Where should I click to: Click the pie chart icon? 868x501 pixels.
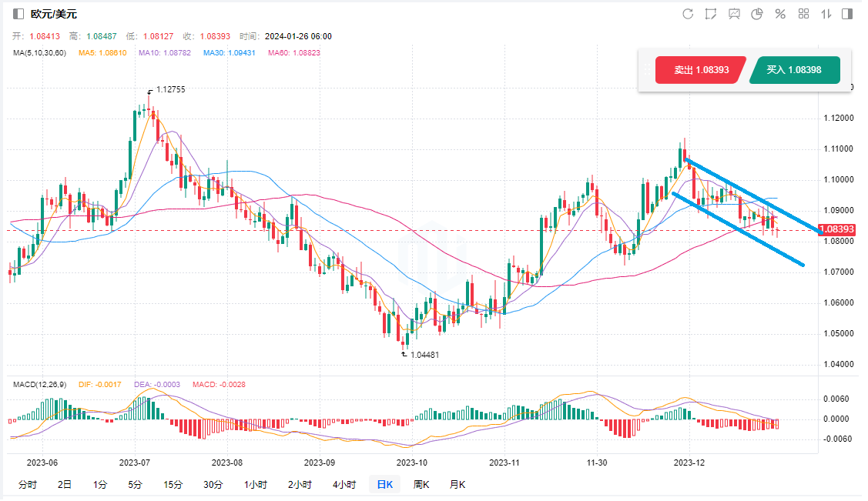pos(757,14)
